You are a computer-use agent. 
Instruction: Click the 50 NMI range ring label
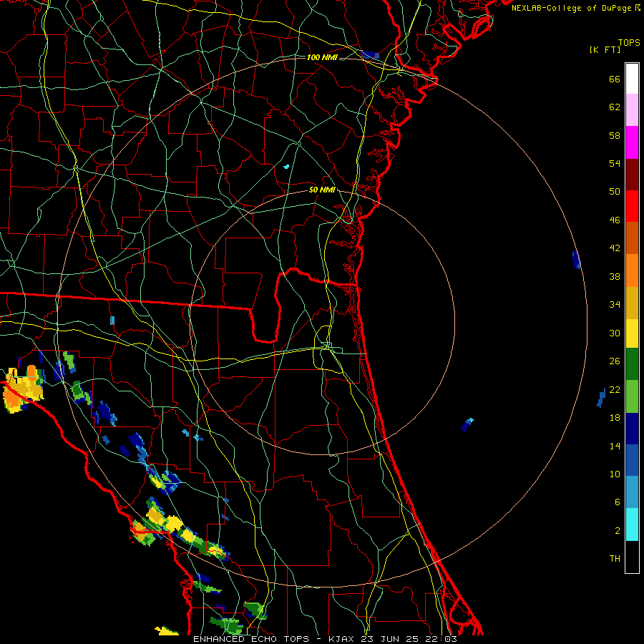click(322, 190)
